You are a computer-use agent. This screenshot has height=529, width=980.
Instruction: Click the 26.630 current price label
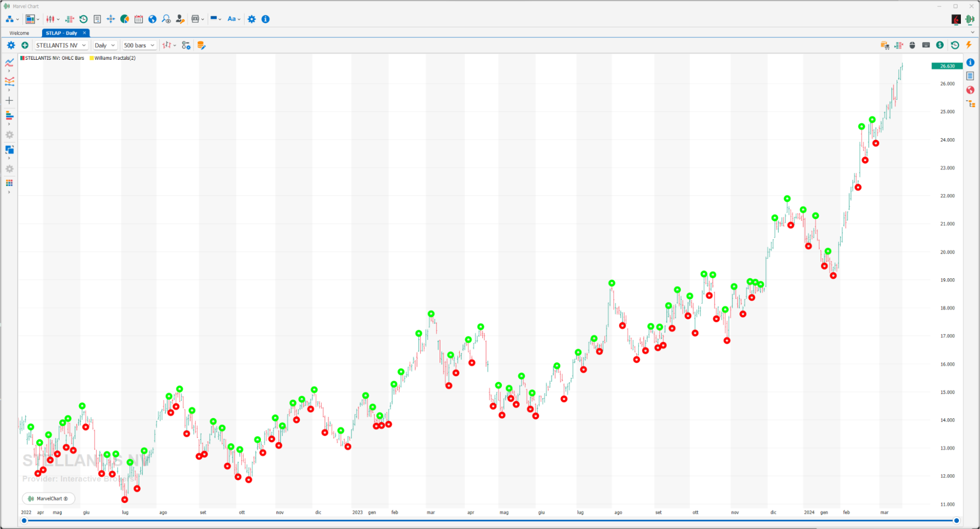pos(947,66)
